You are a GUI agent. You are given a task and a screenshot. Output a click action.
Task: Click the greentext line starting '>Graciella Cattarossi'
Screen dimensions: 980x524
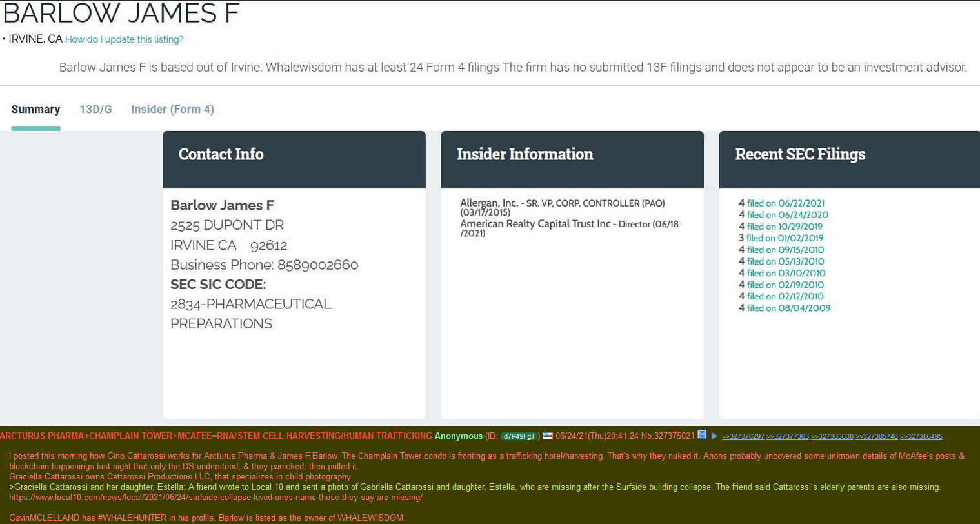tap(475, 487)
